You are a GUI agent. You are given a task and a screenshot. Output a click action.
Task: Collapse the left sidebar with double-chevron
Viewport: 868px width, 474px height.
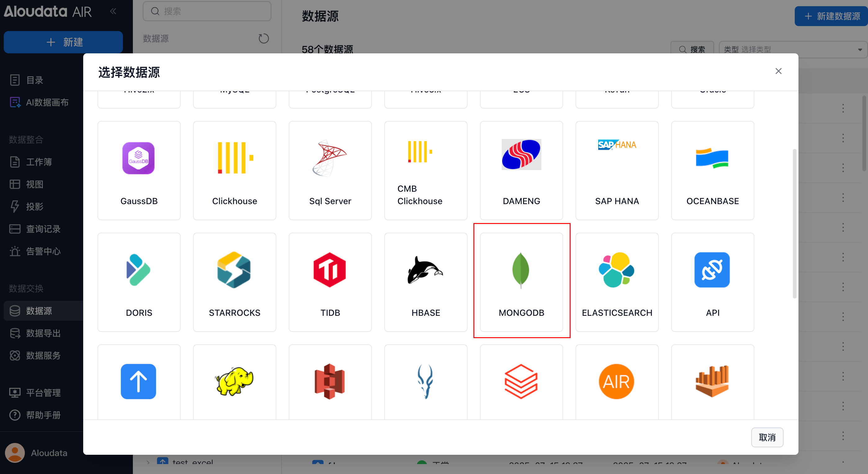(113, 11)
